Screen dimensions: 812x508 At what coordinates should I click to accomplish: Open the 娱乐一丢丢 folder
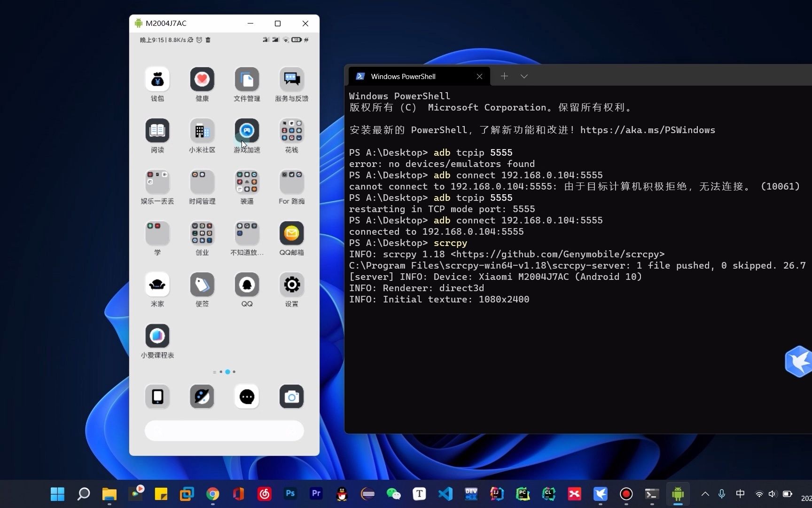pos(157,182)
